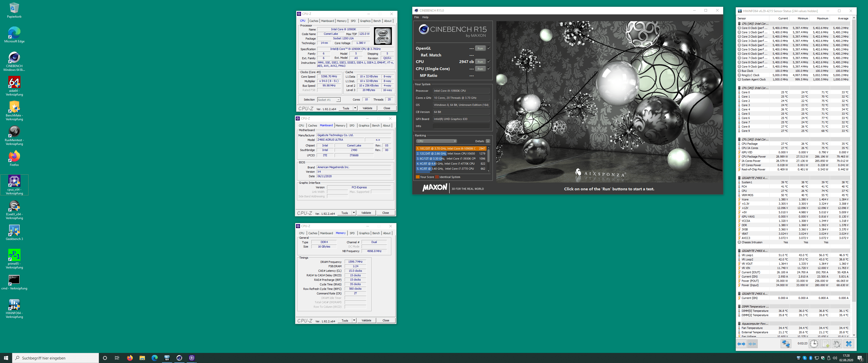Run the CPU benchmark in Cinebench
This screenshot has height=363, width=868.
pyautogui.click(x=480, y=62)
